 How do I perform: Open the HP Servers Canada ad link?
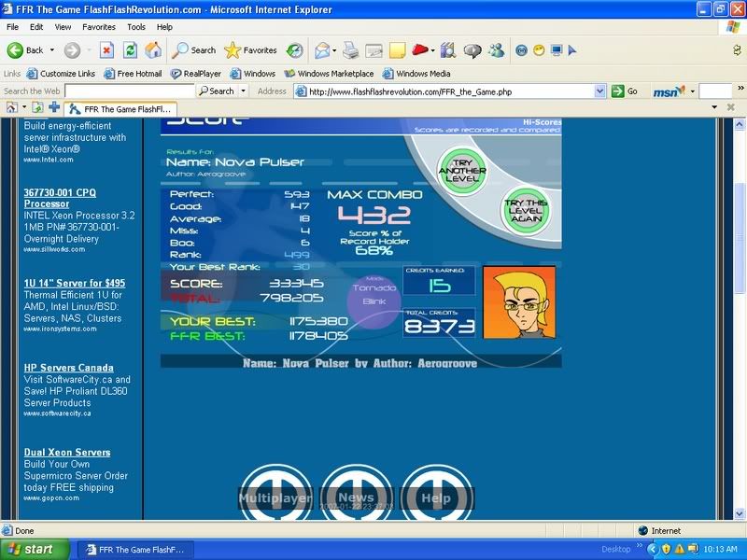(x=68, y=368)
